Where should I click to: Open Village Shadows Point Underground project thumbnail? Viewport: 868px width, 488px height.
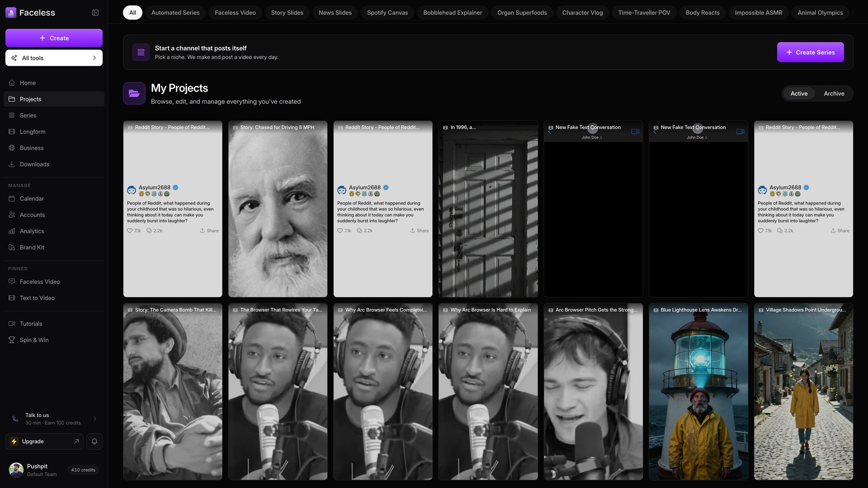[803, 391]
